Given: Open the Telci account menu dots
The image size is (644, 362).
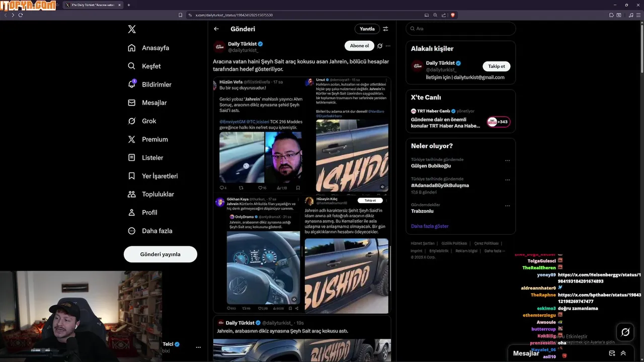Looking at the screenshot, I should (x=198, y=347).
